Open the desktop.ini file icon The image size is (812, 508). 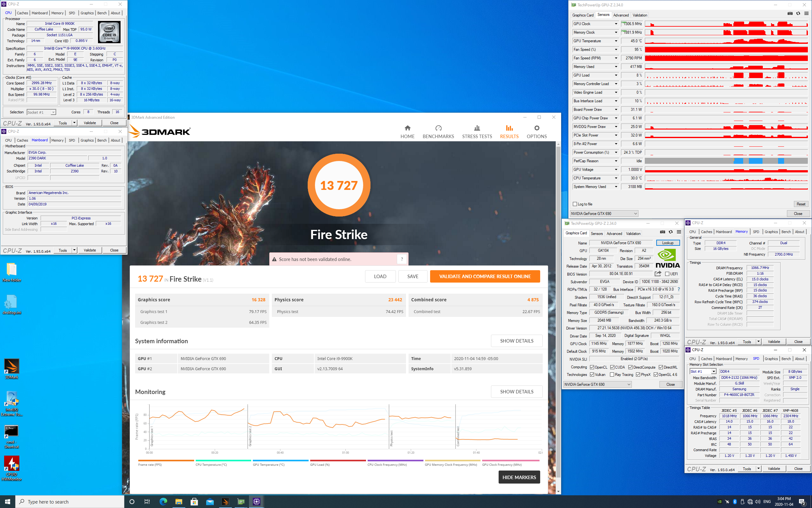pyautogui.click(x=11, y=304)
